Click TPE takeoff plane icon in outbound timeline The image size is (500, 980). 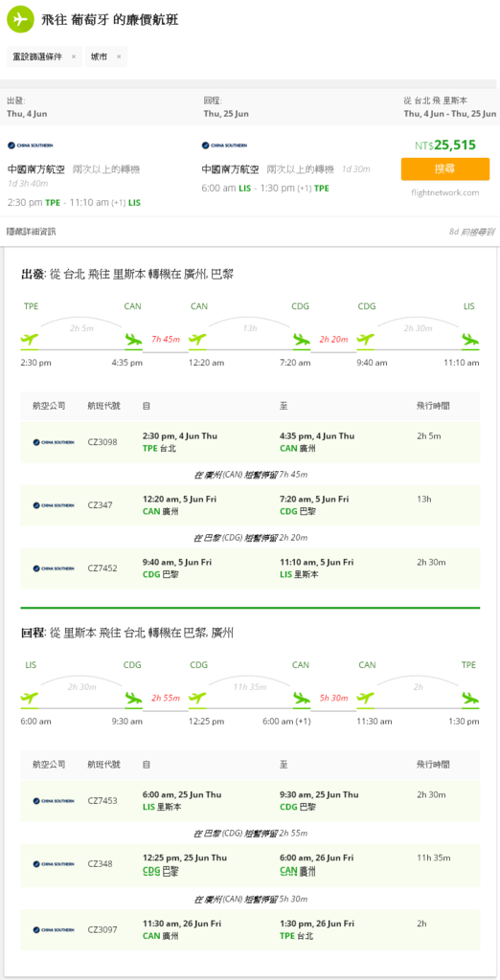pyautogui.click(x=30, y=340)
